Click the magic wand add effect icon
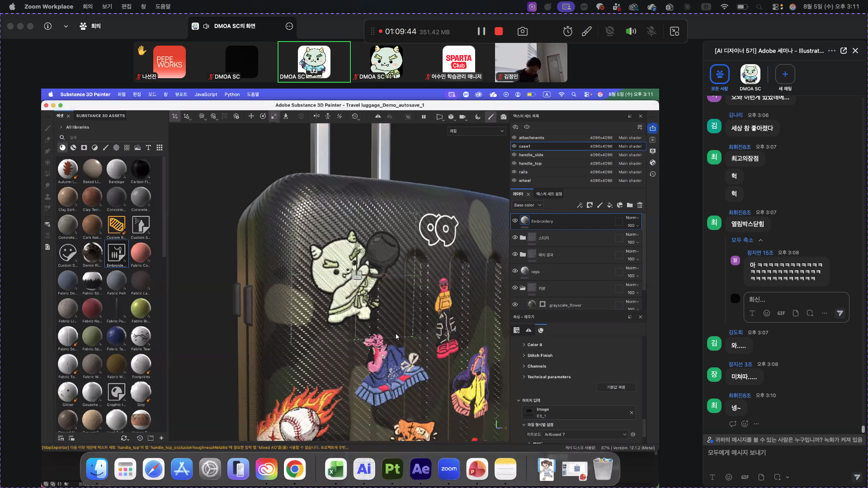 pyautogui.click(x=580, y=205)
